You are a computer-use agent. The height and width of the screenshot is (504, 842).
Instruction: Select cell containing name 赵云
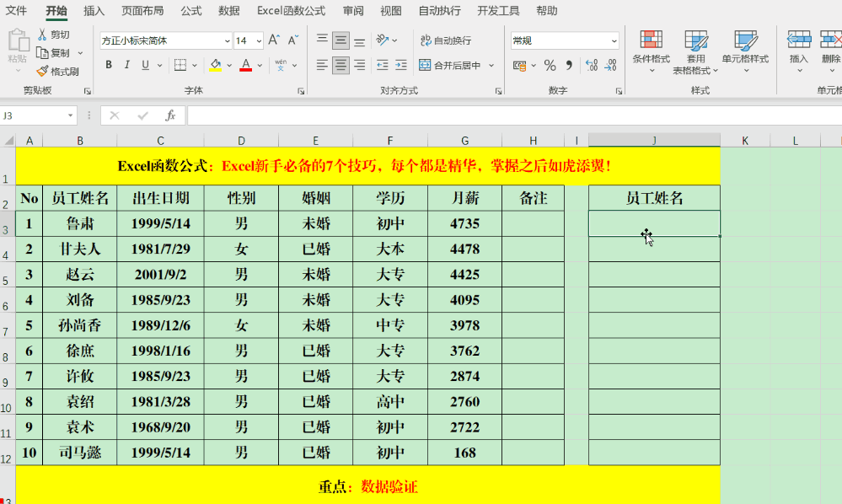pyautogui.click(x=79, y=275)
